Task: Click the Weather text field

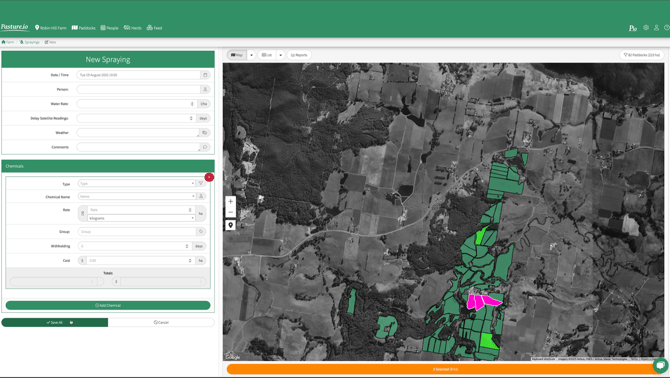Action: pyautogui.click(x=138, y=133)
